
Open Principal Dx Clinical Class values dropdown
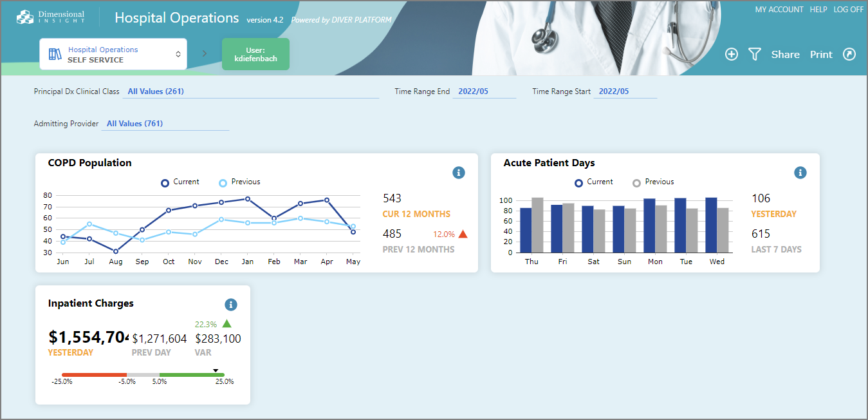(x=250, y=91)
